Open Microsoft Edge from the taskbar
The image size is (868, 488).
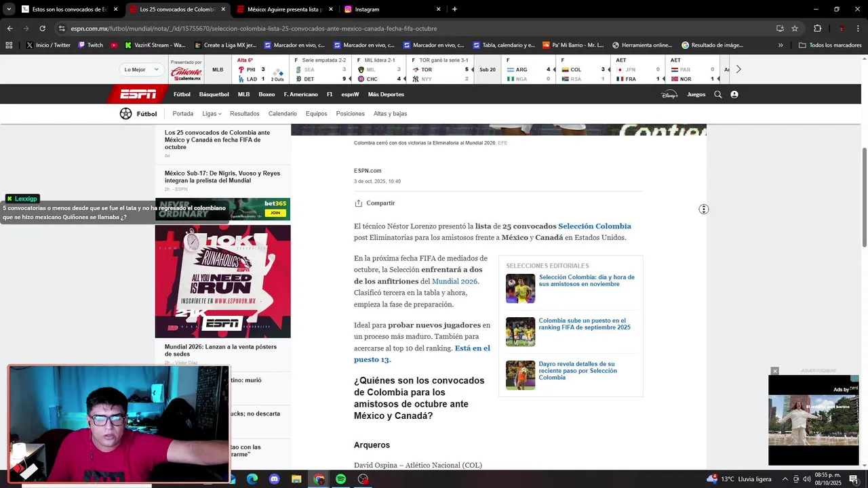tap(252, 479)
